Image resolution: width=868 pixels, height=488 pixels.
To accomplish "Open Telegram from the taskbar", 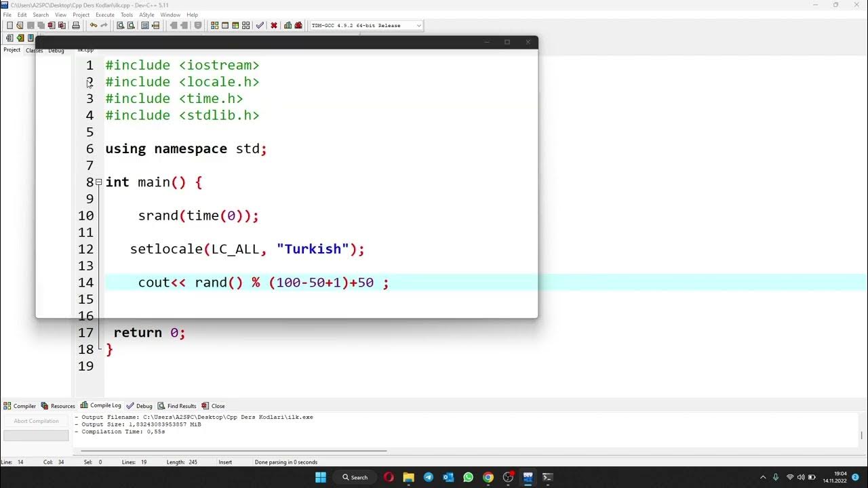I will pyautogui.click(x=429, y=477).
